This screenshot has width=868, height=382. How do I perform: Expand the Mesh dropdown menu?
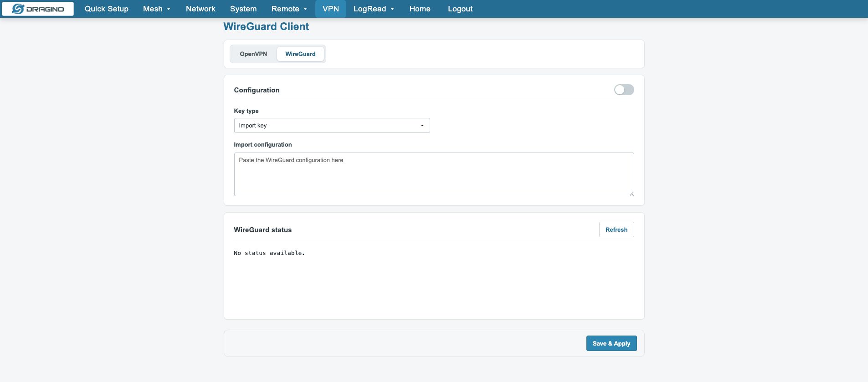tap(157, 9)
